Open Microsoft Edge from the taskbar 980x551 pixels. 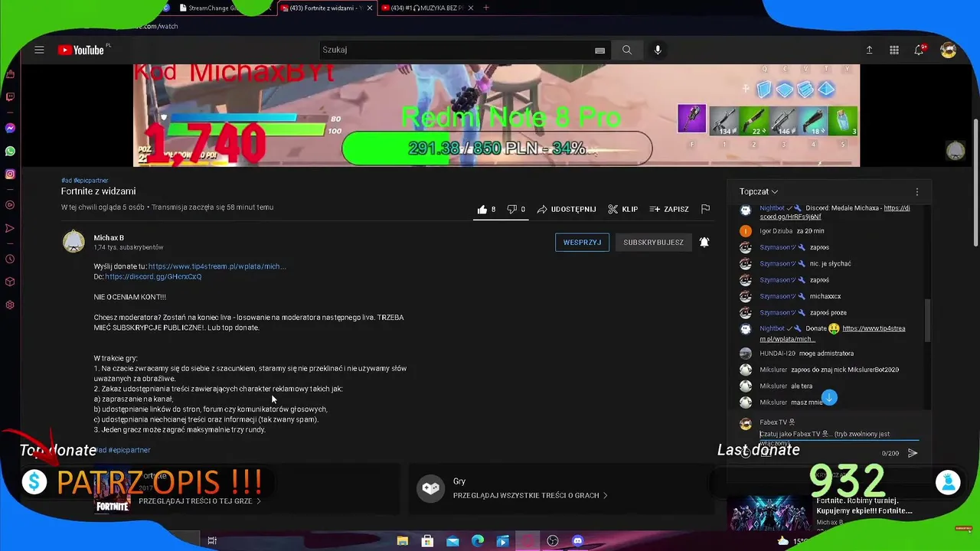478,540
